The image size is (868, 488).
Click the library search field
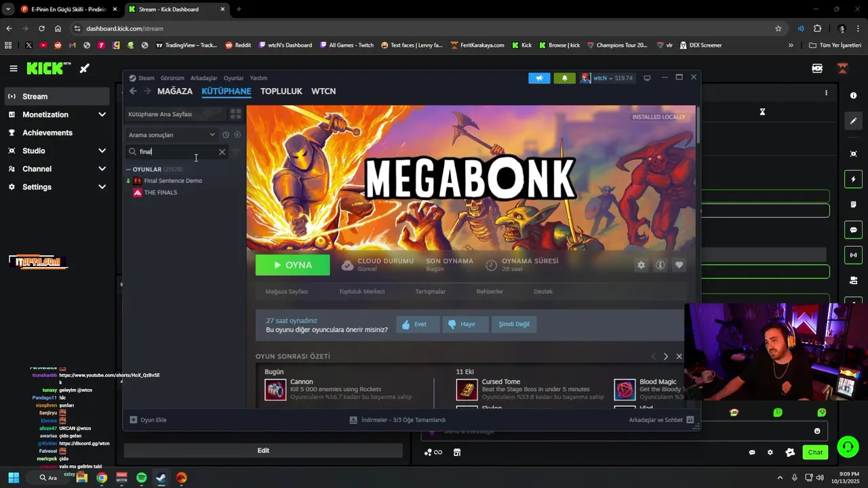176,152
